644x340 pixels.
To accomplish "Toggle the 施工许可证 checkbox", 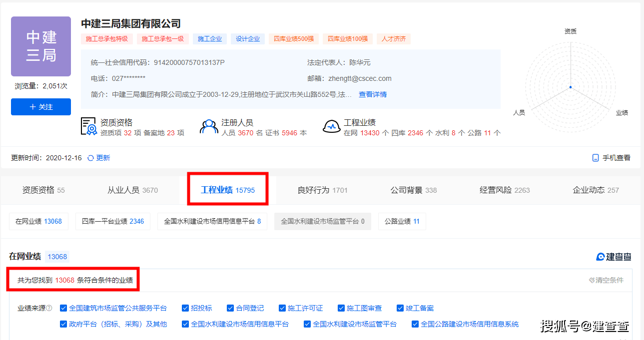I will (x=282, y=308).
